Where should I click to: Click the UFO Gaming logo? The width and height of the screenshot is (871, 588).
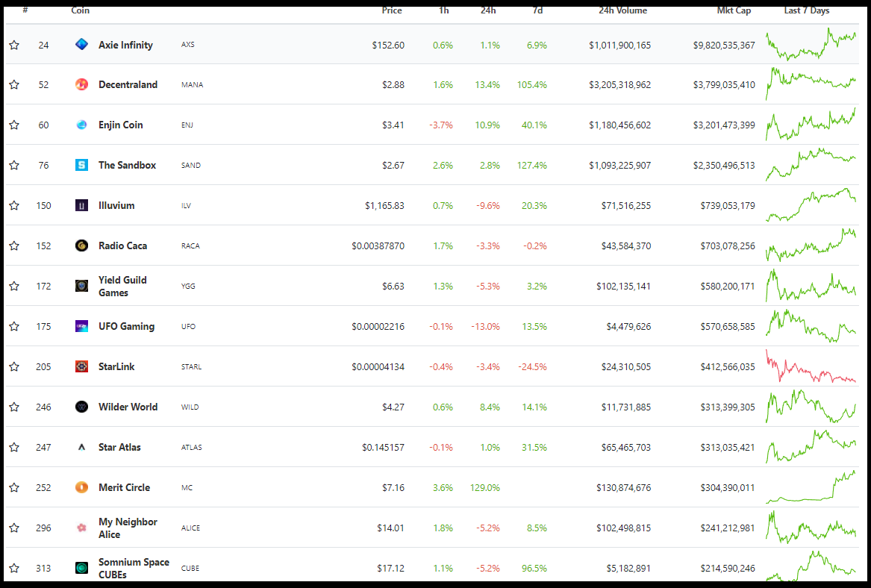81,326
